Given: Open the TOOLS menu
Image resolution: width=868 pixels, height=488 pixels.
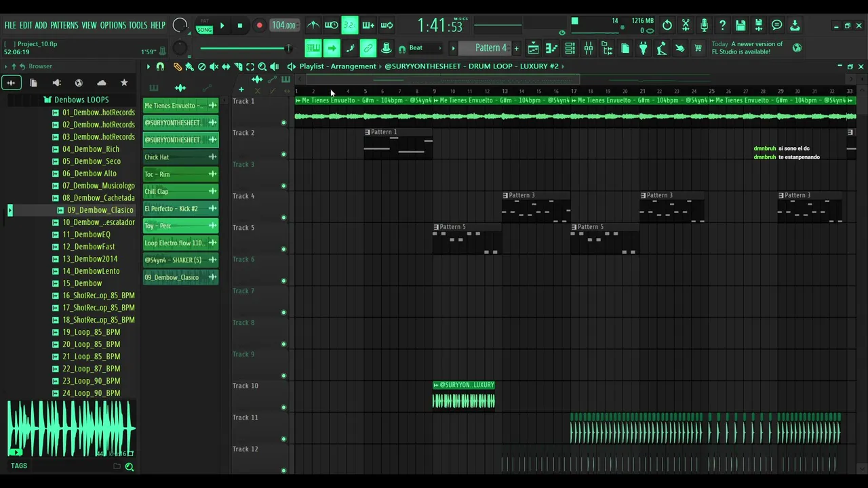Looking at the screenshot, I should [x=138, y=25].
